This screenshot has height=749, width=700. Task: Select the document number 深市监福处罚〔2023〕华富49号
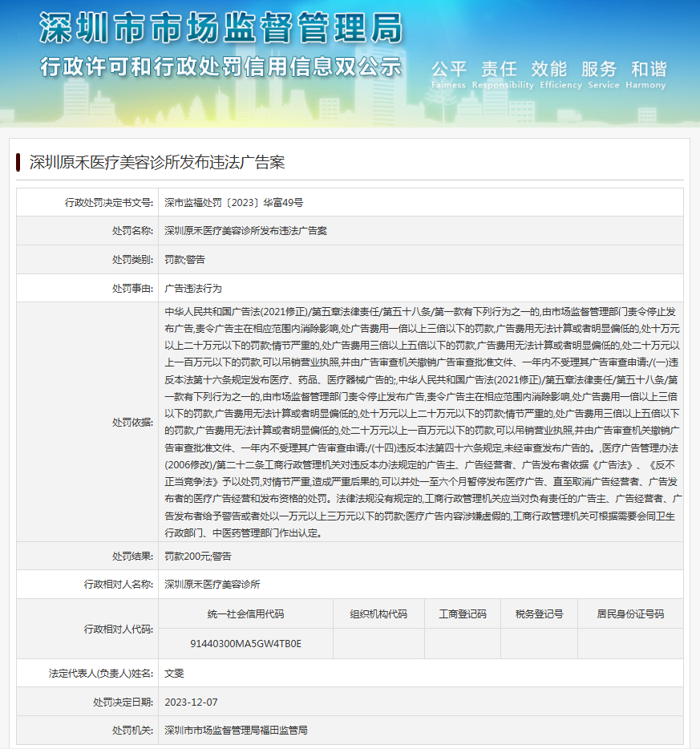[234, 203]
